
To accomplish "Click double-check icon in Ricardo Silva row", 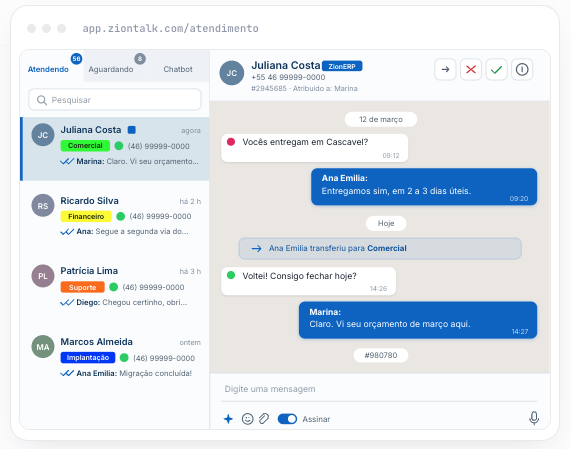I will pyautogui.click(x=67, y=232).
